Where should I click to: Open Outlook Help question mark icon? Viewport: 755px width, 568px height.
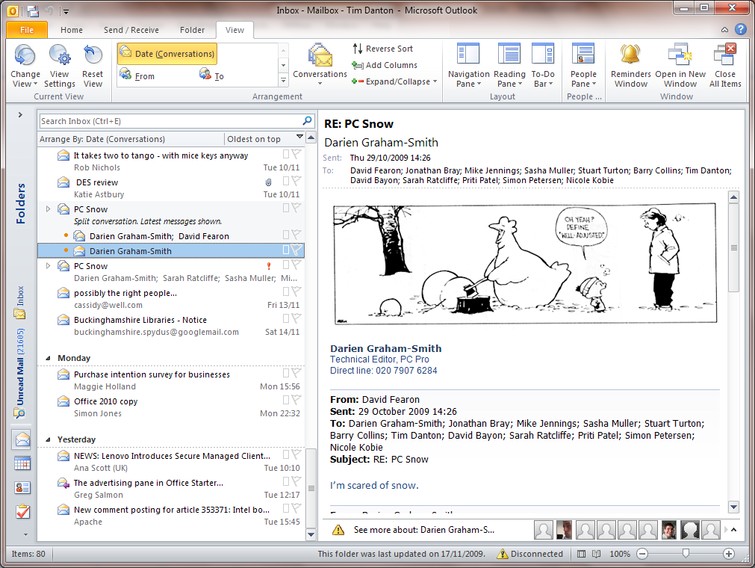[741, 29]
